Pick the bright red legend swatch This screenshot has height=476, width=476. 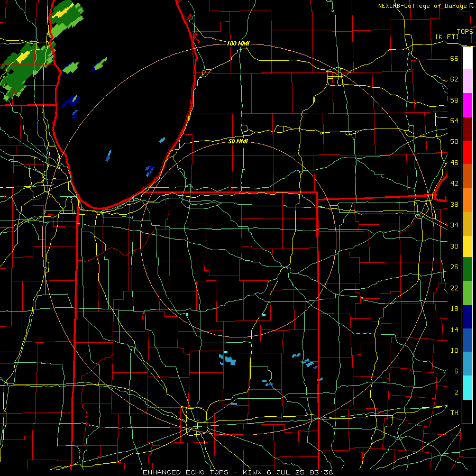point(467,152)
